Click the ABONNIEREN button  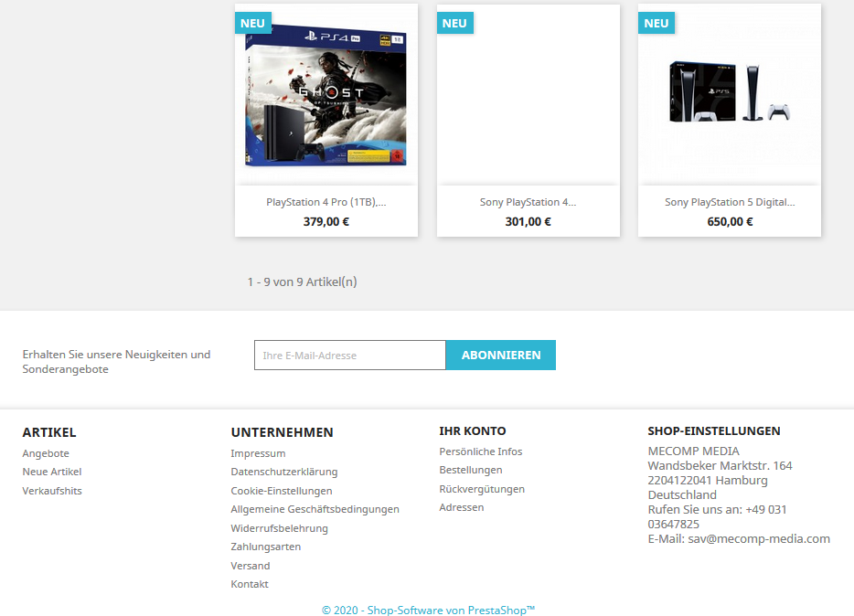click(501, 356)
